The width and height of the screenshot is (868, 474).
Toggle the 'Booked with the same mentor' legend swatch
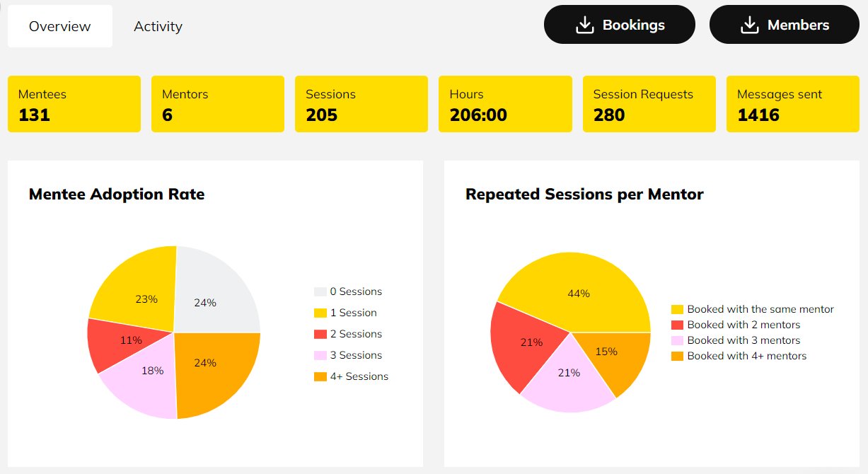tap(677, 309)
